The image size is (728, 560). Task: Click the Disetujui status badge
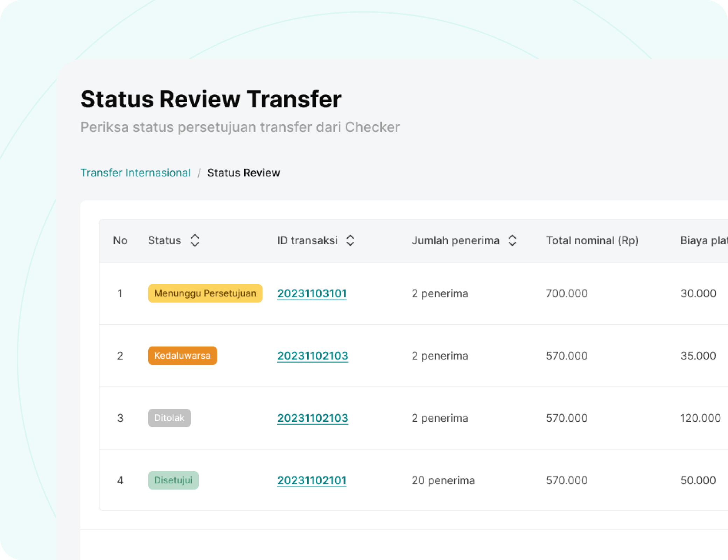(173, 480)
